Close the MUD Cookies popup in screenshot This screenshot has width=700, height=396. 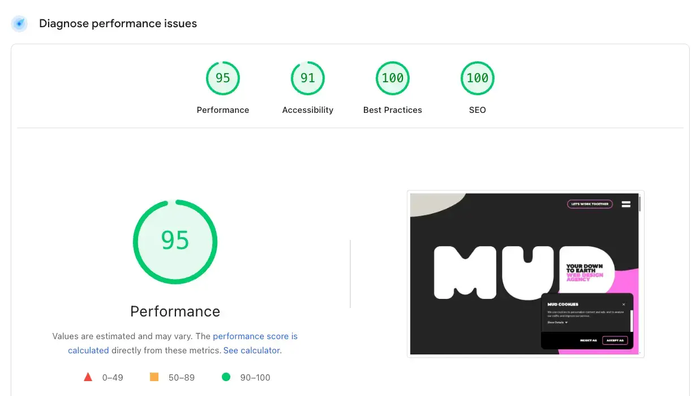624,304
